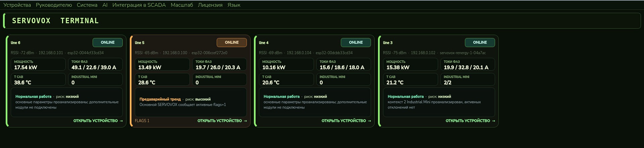
Task: Click IP address 192.168.0.104
Action: click(299, 53)
